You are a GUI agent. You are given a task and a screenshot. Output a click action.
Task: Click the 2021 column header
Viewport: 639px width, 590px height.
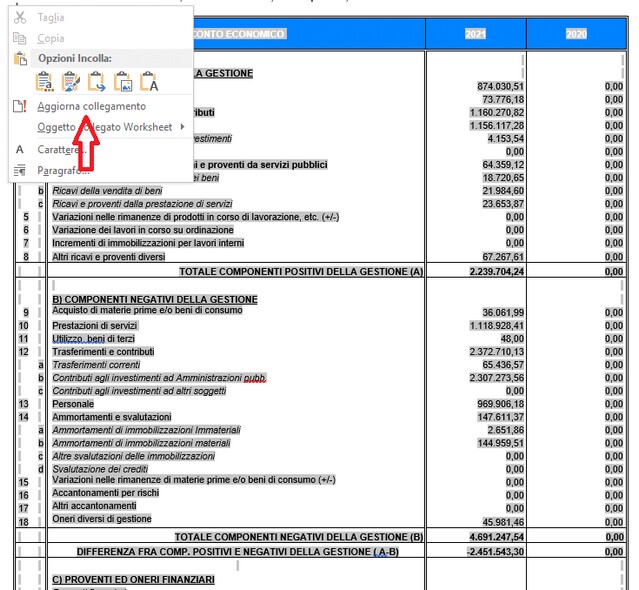[x=475, y=34]
